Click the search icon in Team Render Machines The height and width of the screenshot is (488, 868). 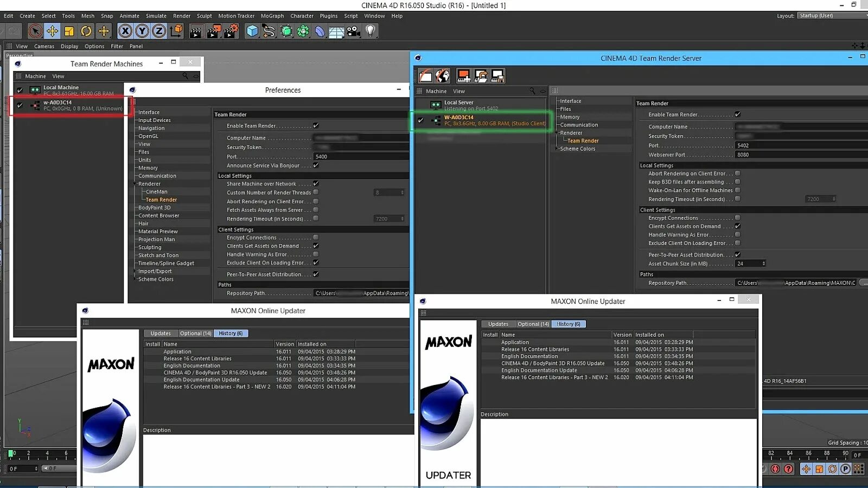(x=186, y=76)
